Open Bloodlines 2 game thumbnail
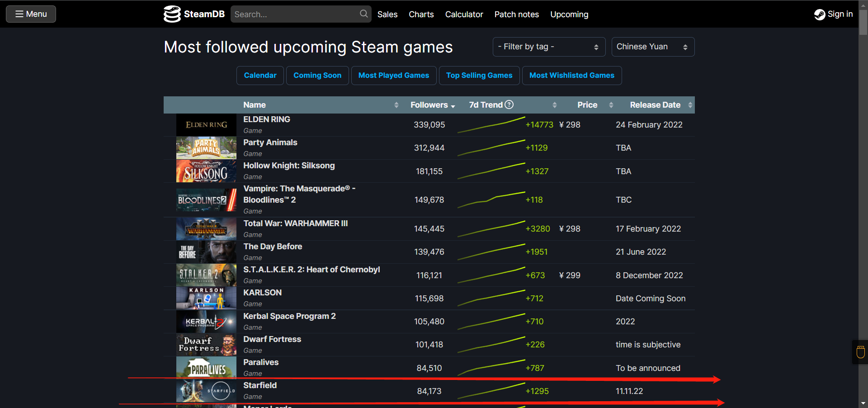868x408 pixels. (206, 200)
